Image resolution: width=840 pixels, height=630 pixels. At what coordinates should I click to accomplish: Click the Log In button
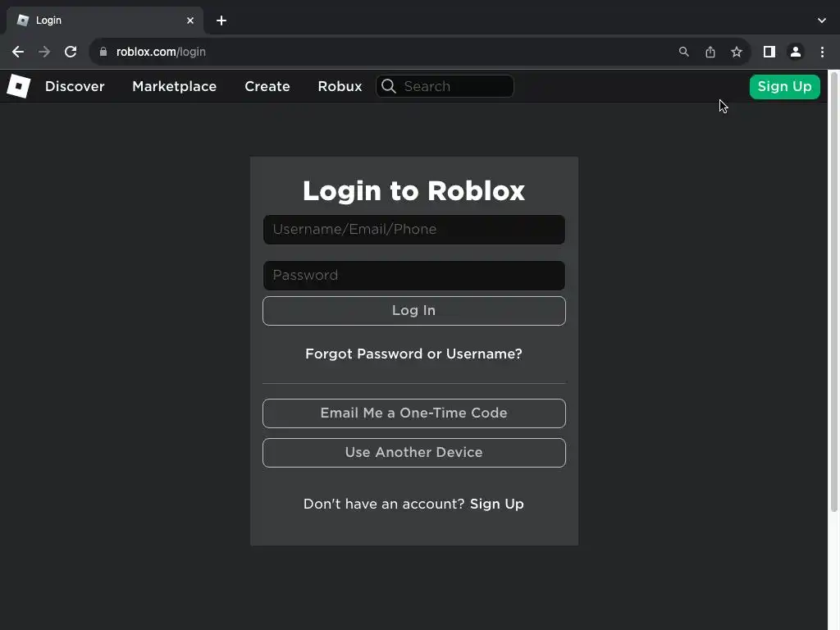(414, 311)
